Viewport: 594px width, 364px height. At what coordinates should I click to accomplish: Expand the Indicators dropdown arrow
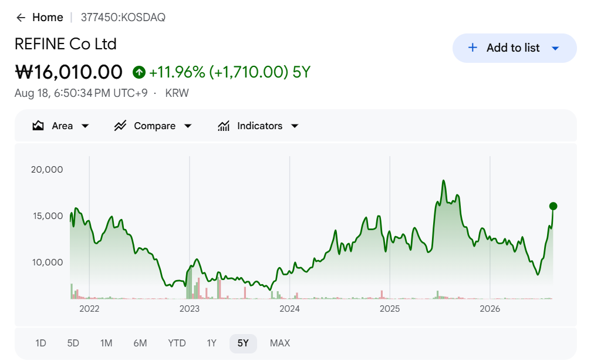pos(295,126)
